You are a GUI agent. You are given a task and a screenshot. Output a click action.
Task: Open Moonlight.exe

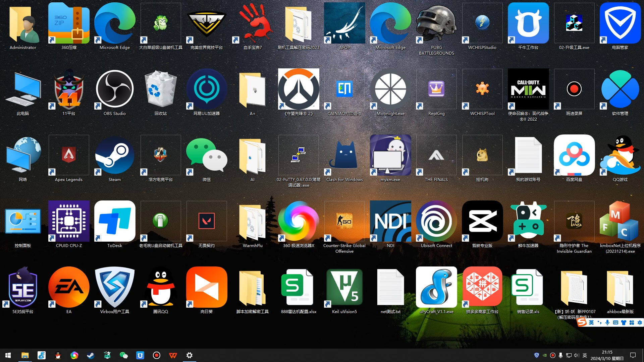click(x=390, y=92)
